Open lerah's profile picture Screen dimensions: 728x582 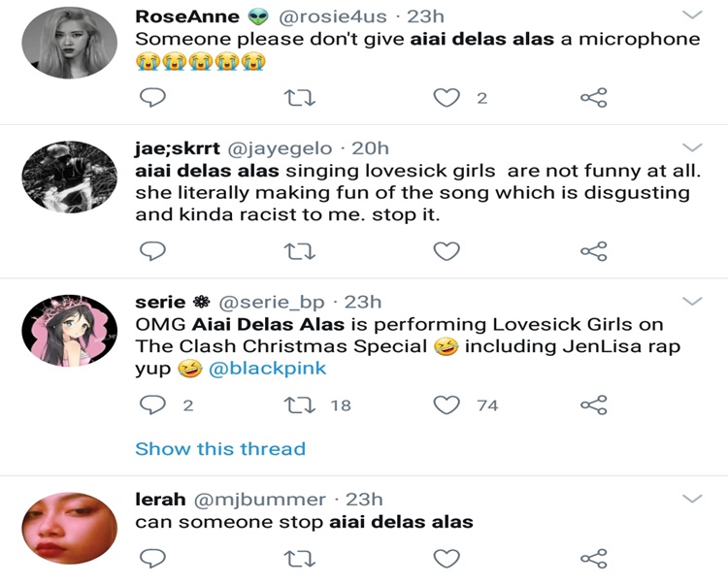point(69,525)
